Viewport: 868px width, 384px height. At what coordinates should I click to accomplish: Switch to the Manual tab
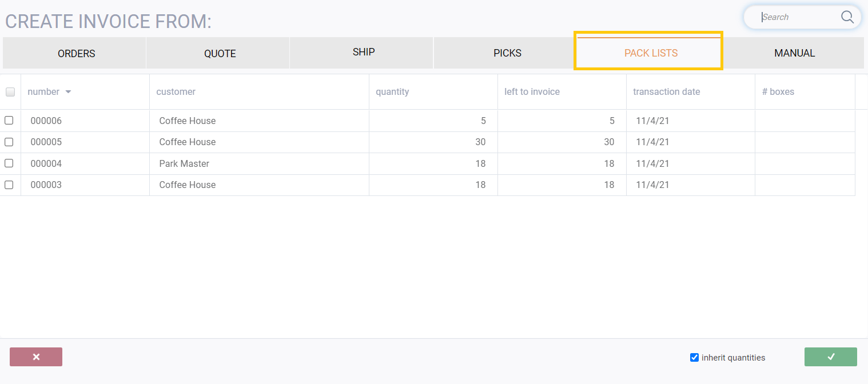tap(794, 53)
